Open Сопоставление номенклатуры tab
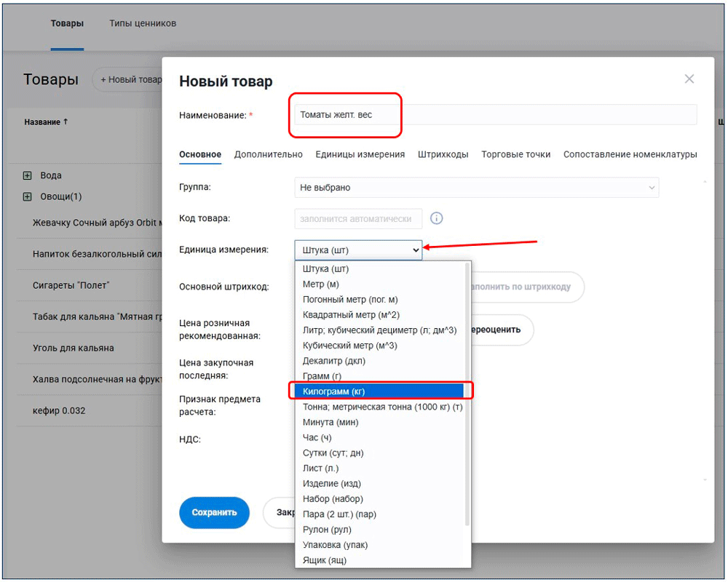 tap(630, 154)
